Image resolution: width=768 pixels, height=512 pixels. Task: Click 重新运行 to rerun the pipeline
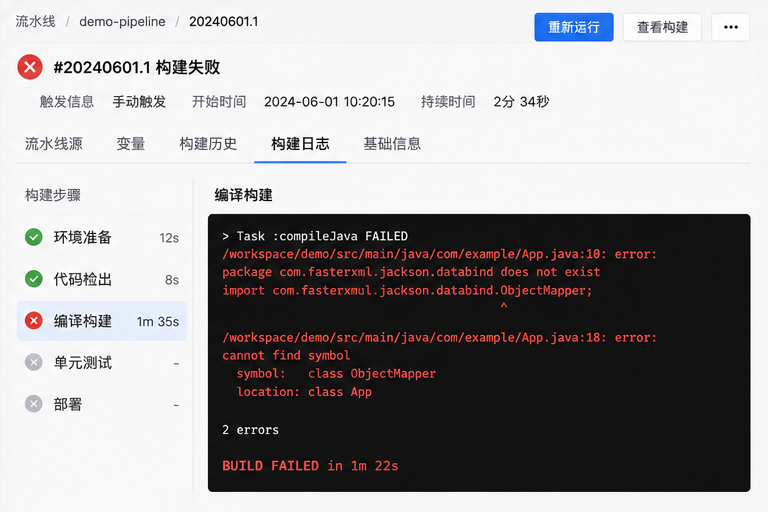(574, 27)
